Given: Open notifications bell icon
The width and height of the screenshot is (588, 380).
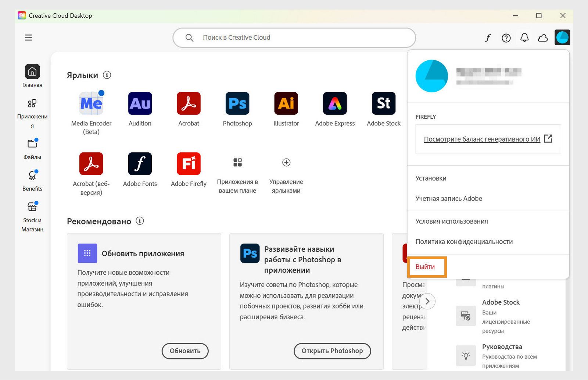Looking at the screenshot, I should [x=524, y=38].
